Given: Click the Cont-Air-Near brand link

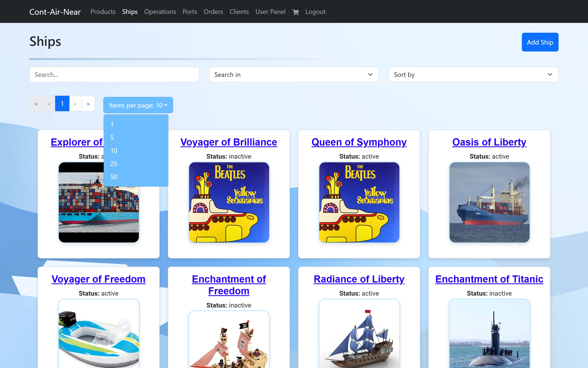Looking at the screenshot, I should 55,12.
